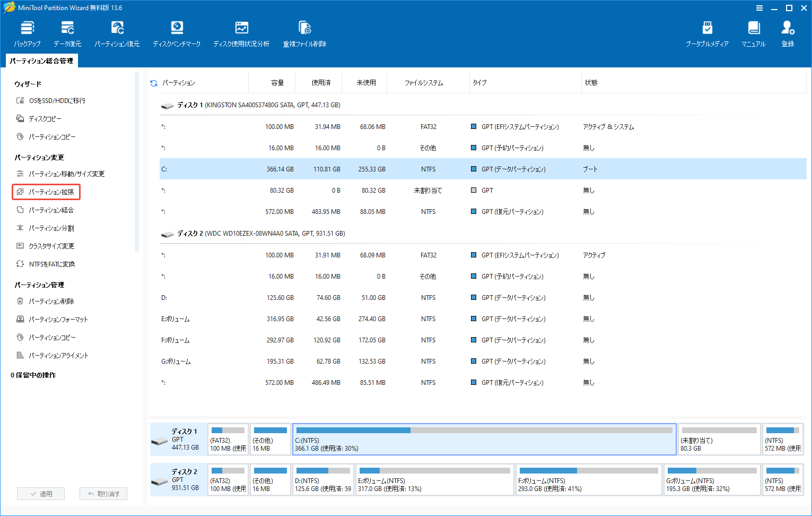Open the マニュアル
This screenshot has height=516, width=812.
tap(754, 33)
